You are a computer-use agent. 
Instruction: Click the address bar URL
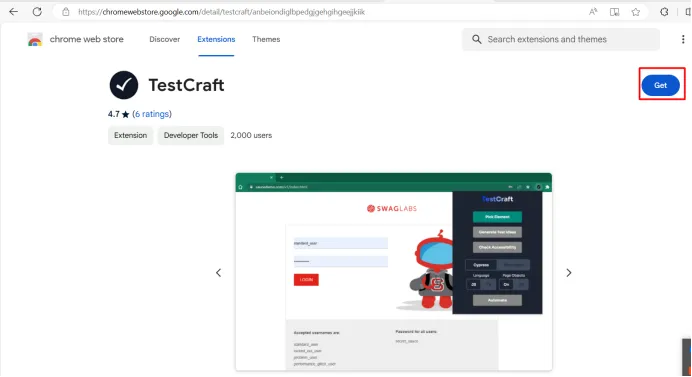pos(222,12)
